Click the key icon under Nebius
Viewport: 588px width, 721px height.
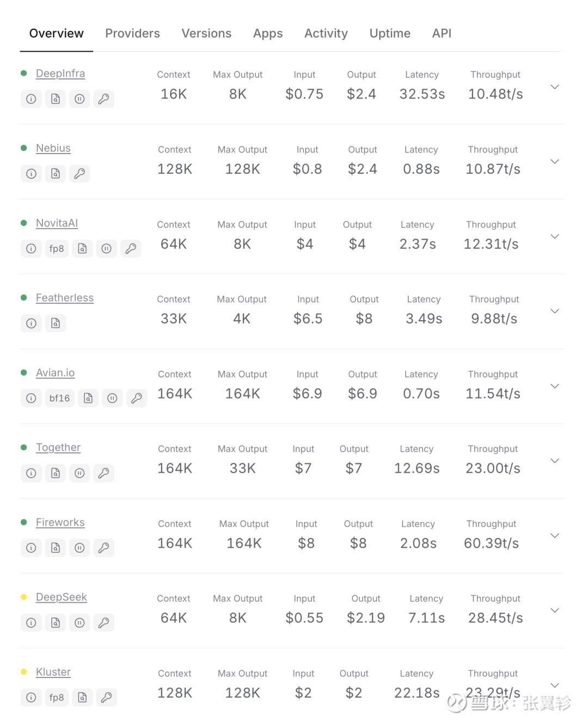pos(79,174)
